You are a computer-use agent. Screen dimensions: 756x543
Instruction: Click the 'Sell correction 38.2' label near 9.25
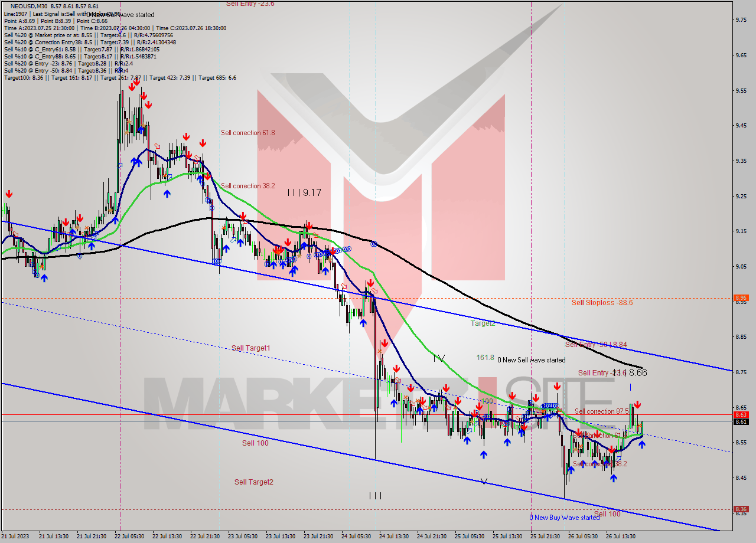[x=248, y=186]
